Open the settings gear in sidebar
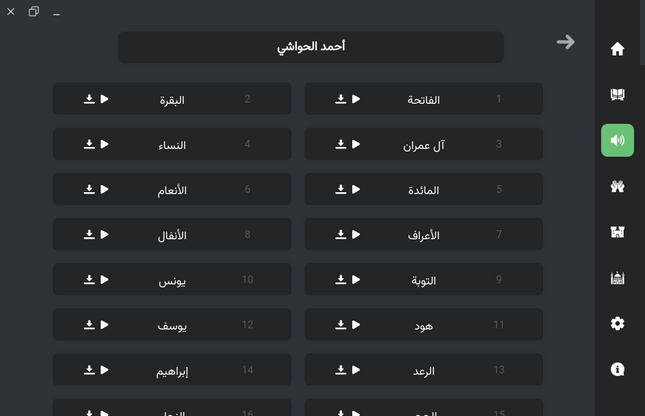 pyautogui.click(x=617, y=323)
